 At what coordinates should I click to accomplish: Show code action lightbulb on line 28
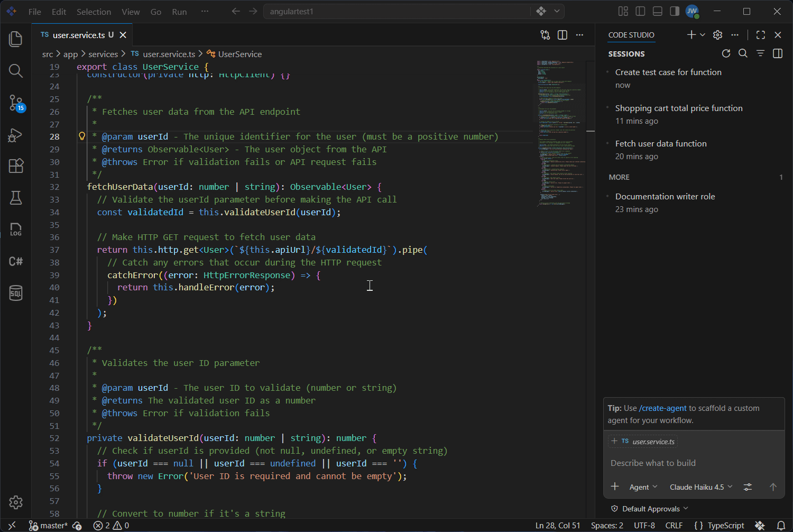tap(82, 136)
